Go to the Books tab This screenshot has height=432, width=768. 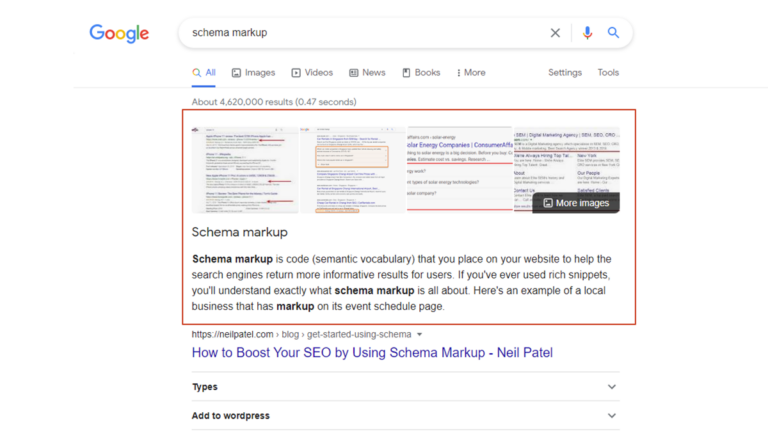click(421, 73)
